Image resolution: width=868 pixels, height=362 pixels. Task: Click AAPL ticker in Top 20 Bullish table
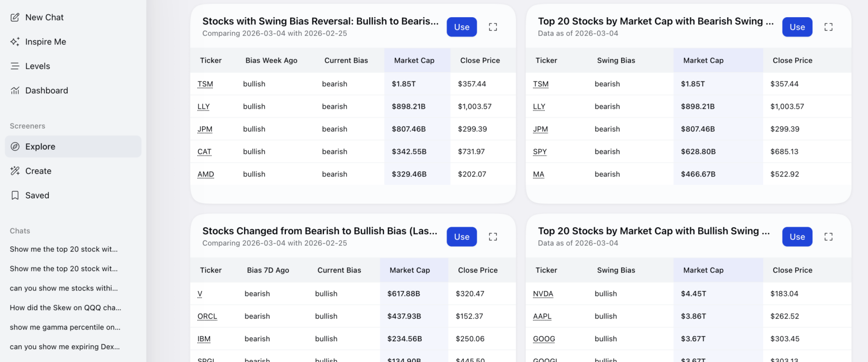point(542,316)
